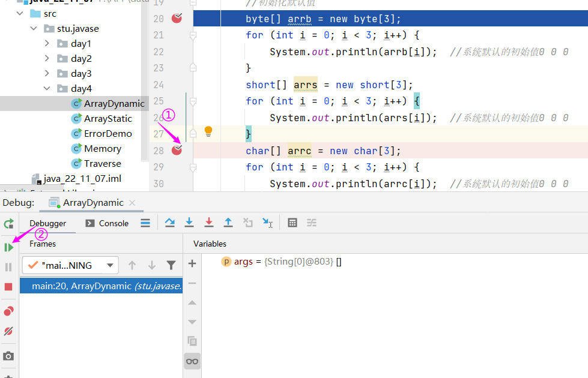Screen dimensions: 588x378
Task: Close the ArrayDynamic debug tab
Action: click(x=132, y=203)
